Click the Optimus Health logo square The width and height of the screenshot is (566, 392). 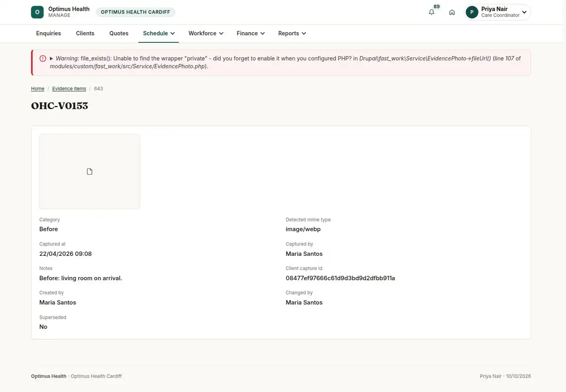(37, 12)
